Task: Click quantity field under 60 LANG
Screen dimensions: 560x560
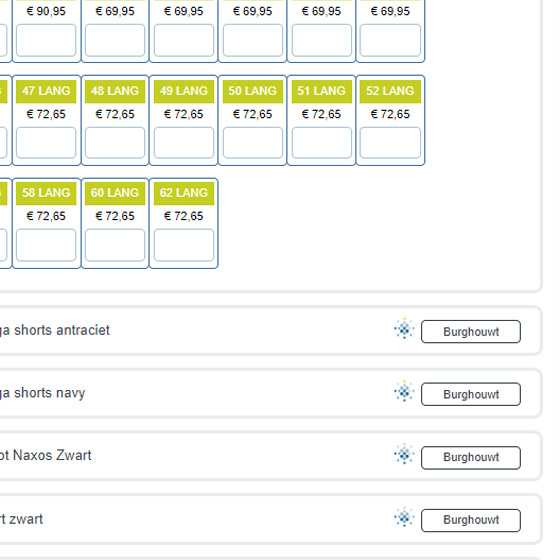Action: pos(115,245)
